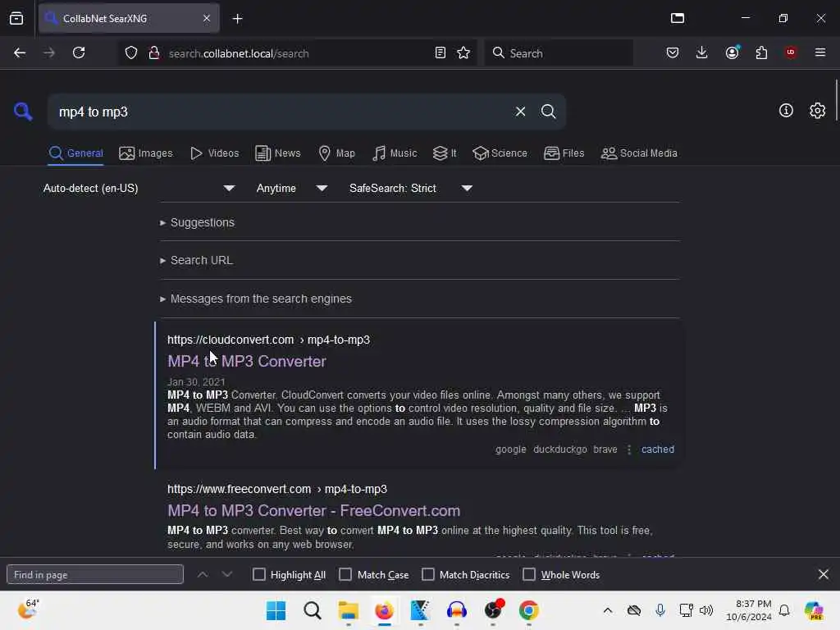840x630 pixels.
Task: Click the browser address bar URL
Action: tap(239, 53)
